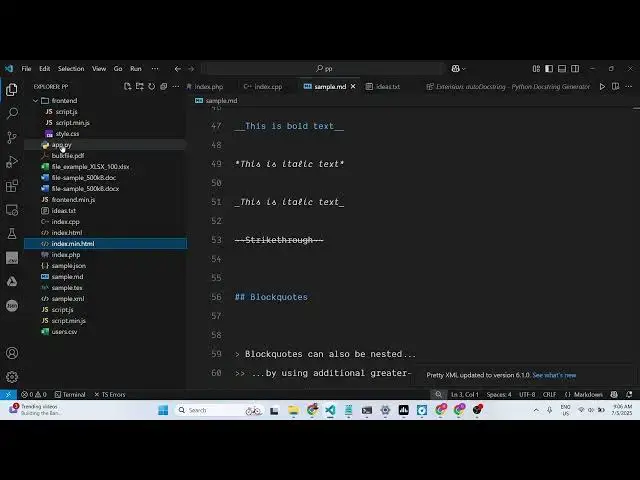The image size is (640, 480).
Task: Open the Run and Debug view
Action: 12,162
